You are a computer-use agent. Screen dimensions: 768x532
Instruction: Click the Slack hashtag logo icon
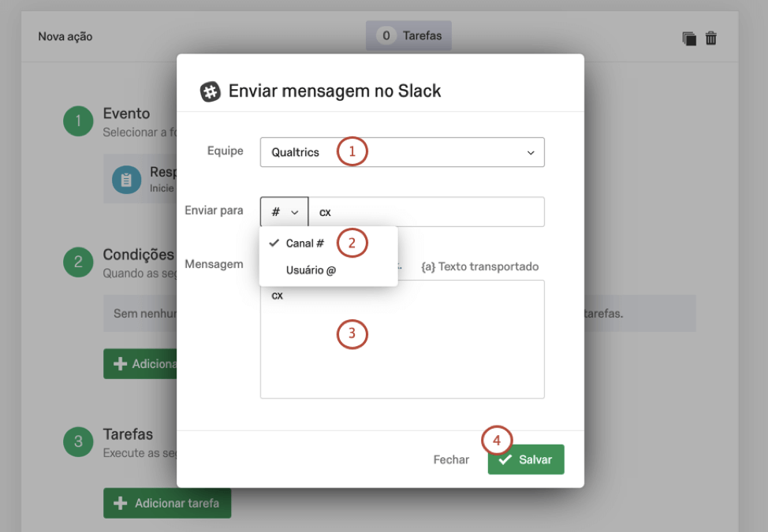[x=210, y=91]
